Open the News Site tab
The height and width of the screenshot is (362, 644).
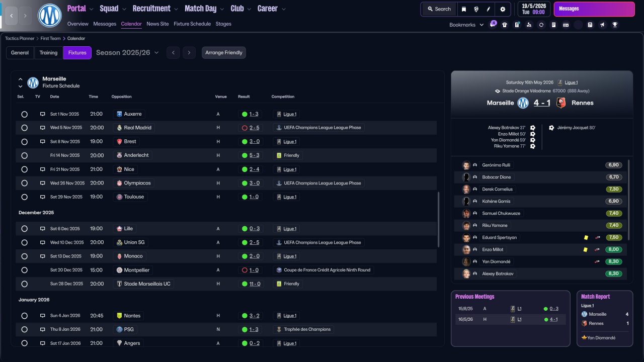click(x=157, y=24)
